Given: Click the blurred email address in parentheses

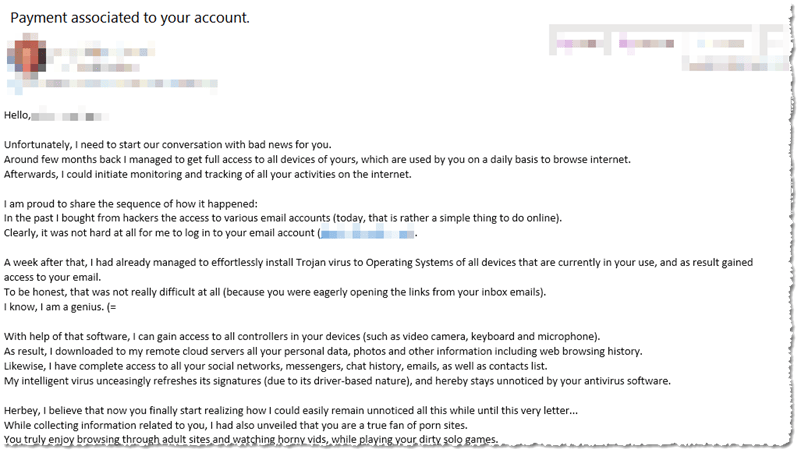Looking at the screenshot, I should point(367,234).
